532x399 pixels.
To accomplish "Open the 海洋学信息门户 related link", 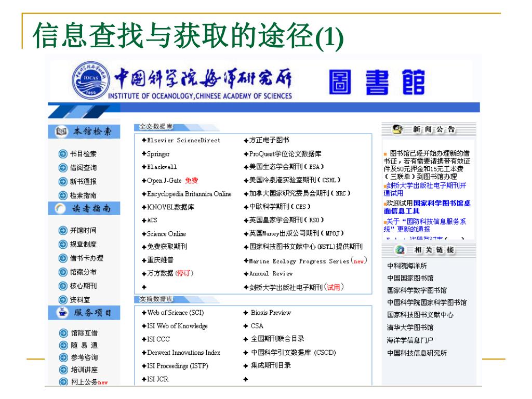I will [x=410, y=340].
